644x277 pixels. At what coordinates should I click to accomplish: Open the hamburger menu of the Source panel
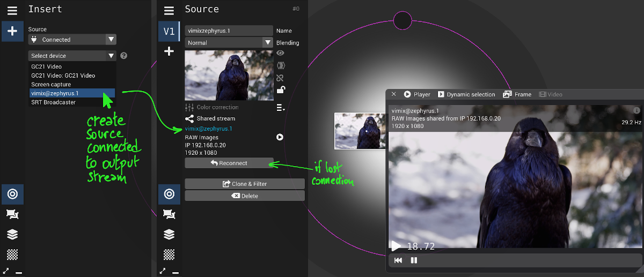169,10
